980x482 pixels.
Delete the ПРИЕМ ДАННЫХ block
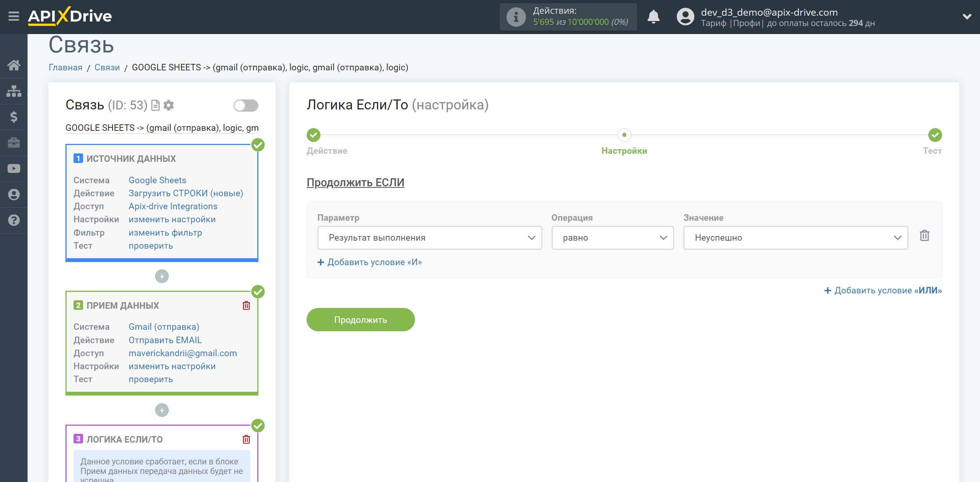(246, 305)
